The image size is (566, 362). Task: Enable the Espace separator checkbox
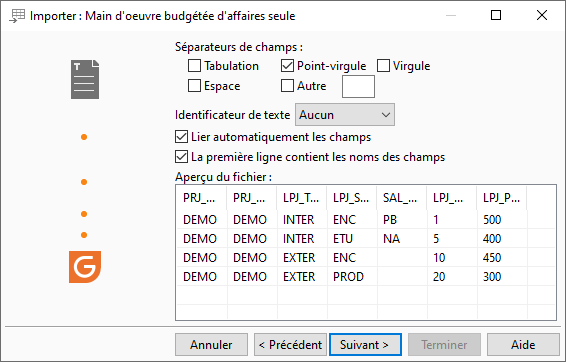click(x=194, y=86)
